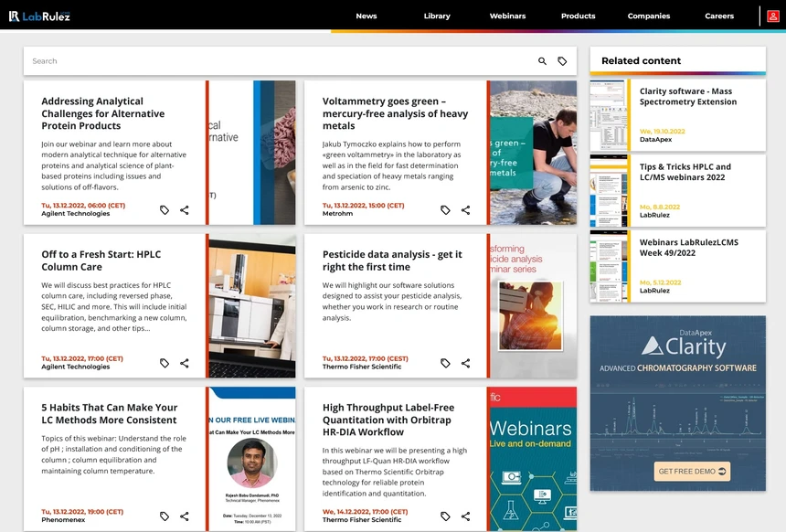Click the Related content heading

[x=641, y=60]
